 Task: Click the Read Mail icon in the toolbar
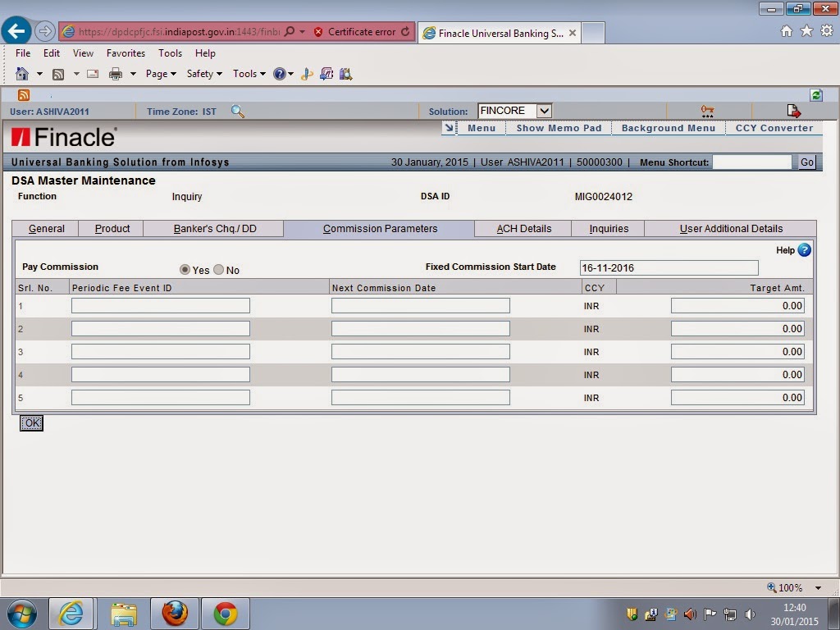click(94, 74)
